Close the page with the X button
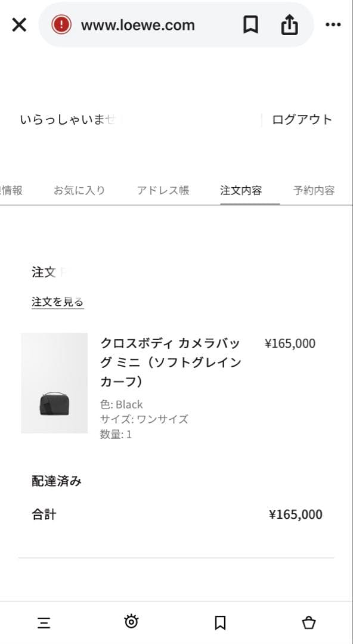 point(18,24)
